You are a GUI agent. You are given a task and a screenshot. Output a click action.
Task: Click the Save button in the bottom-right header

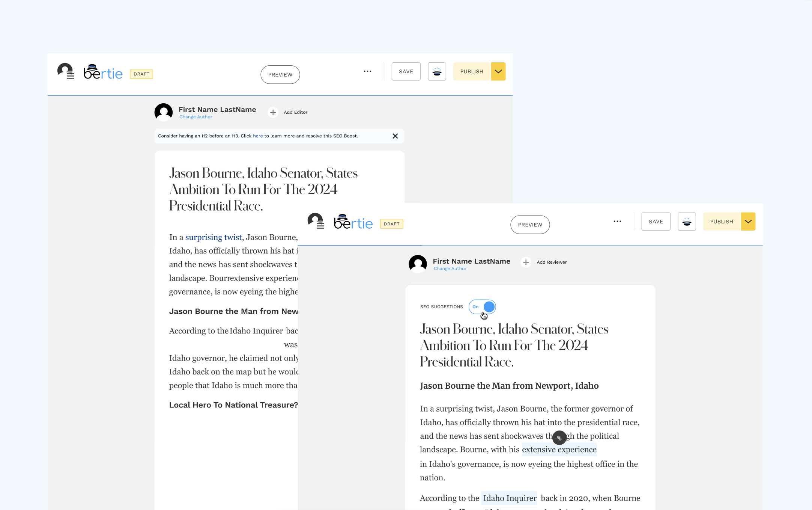656,222
